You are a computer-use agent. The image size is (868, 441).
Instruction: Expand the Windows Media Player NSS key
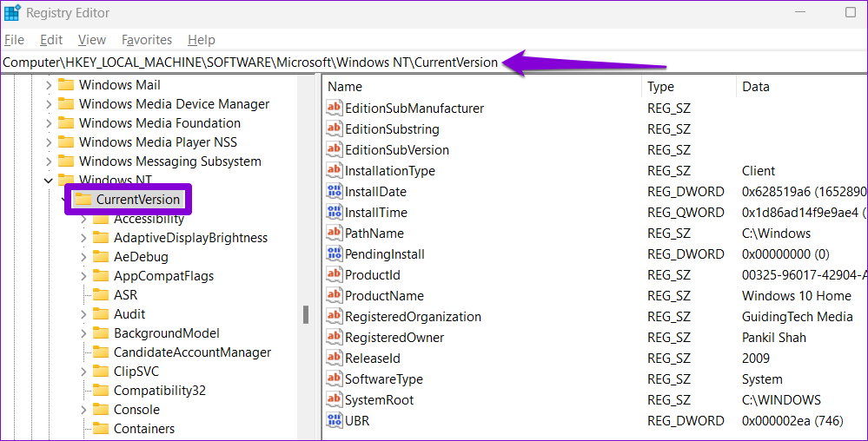point(47,142)
